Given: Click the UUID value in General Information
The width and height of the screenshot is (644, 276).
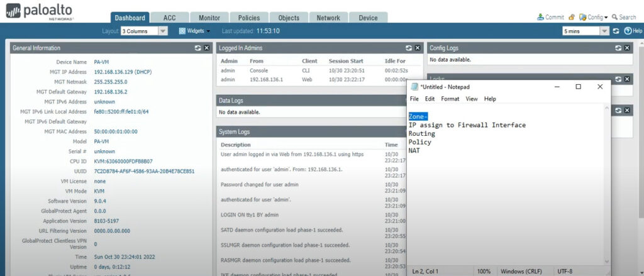Looking at the screenshot, I should click(144, 171).
